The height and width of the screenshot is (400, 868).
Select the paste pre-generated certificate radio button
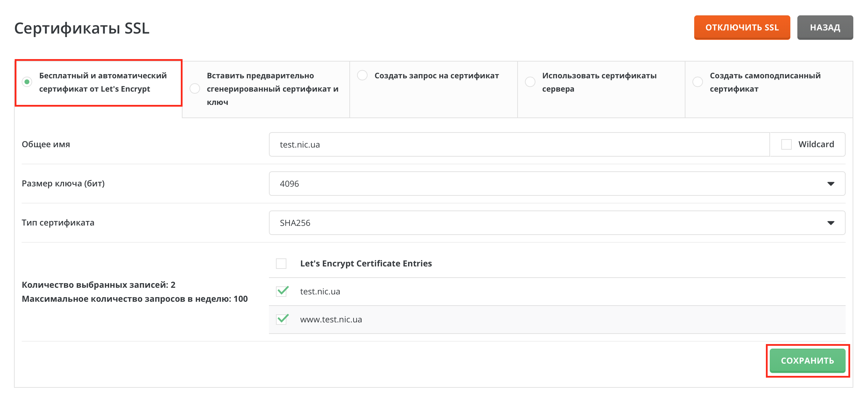195,88
